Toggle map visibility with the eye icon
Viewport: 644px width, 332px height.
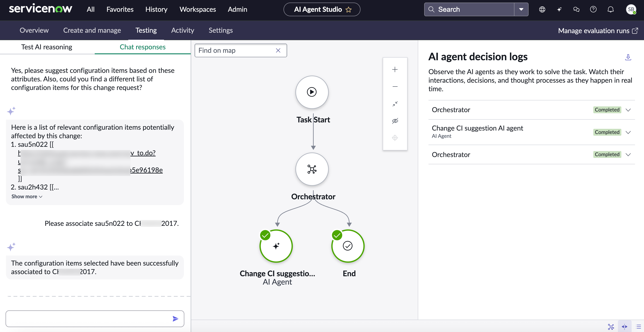[x=395, y=121]
